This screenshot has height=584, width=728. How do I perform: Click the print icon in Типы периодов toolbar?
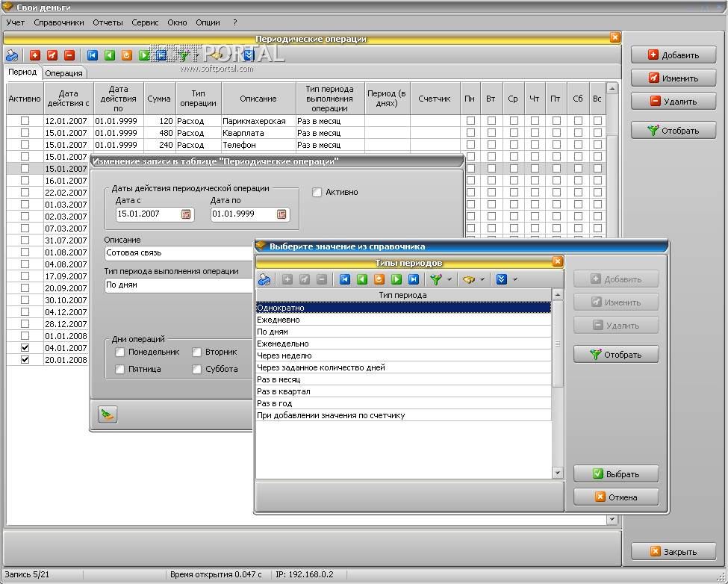(x=265, y=279)
